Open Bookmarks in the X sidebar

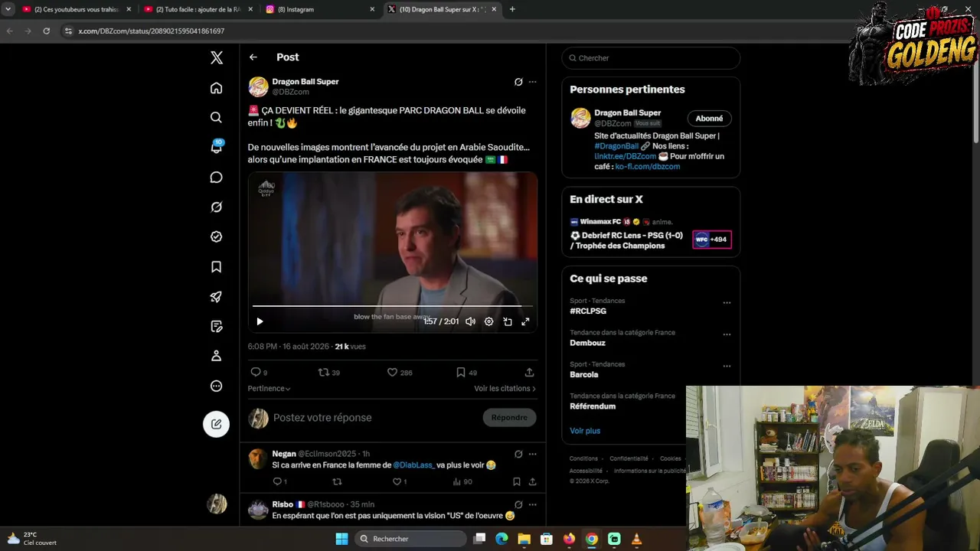(217, 267)
